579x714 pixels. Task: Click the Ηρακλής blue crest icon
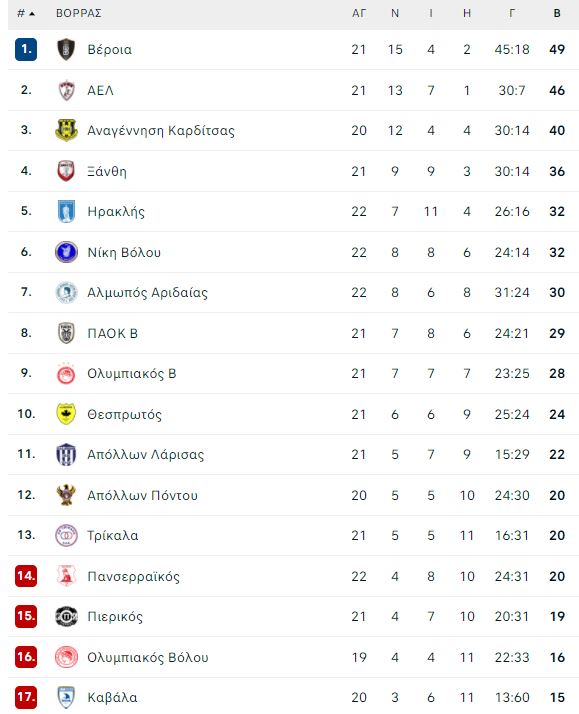tap(66, 211)
